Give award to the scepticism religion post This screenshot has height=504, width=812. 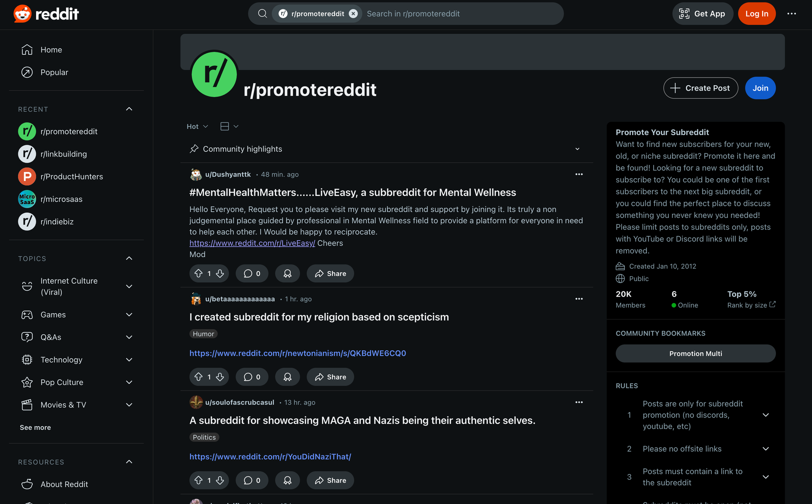point(287,377)
